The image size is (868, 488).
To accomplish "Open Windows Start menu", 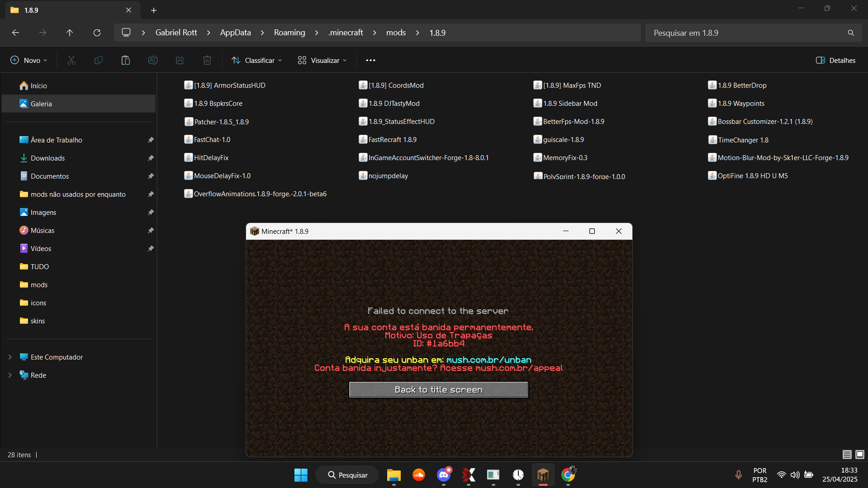I will tap(301, 475).
